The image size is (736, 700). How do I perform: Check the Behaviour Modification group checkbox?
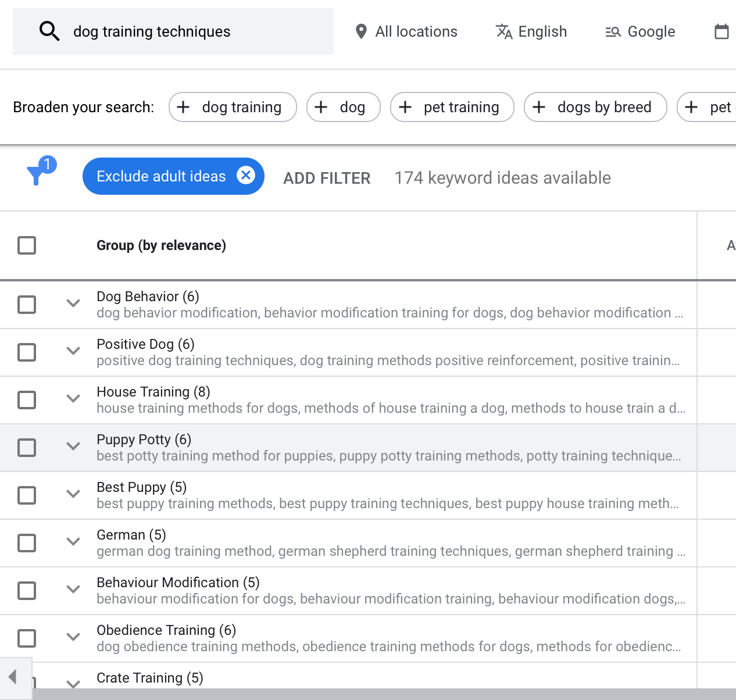(27, 591)
